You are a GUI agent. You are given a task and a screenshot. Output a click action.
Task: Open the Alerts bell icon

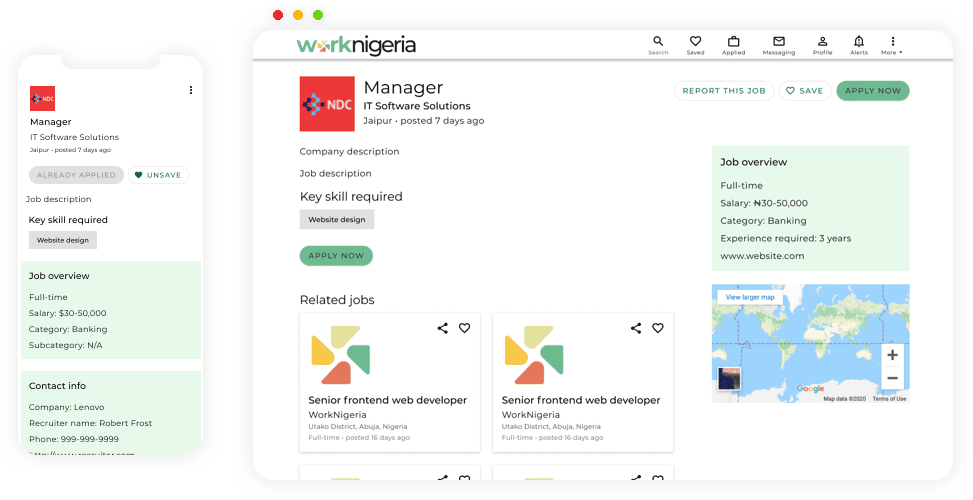858,44
